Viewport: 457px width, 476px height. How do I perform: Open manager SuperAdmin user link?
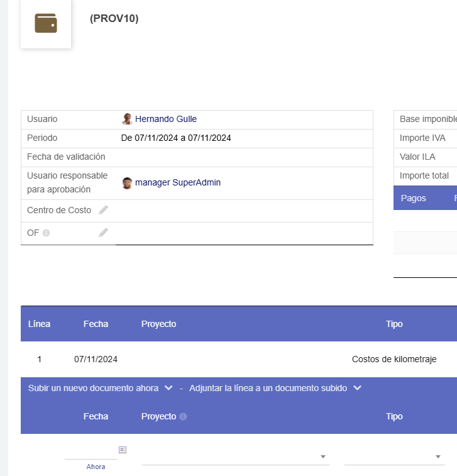pos(178,183)
